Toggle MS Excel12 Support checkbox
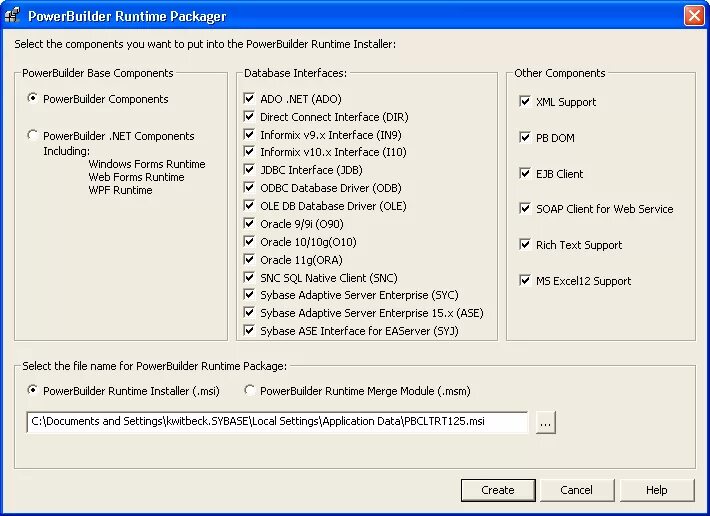Image resolution: width=710 pixels, height=516 pixels. 525,281
